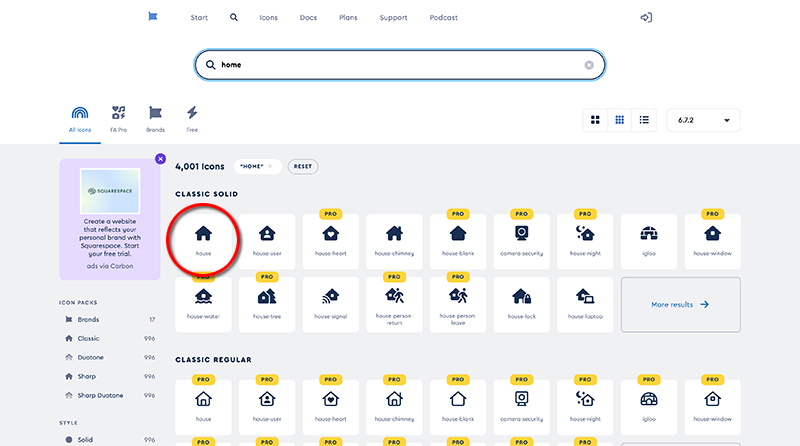Open the Docs menu item

[x=308, y=18]
